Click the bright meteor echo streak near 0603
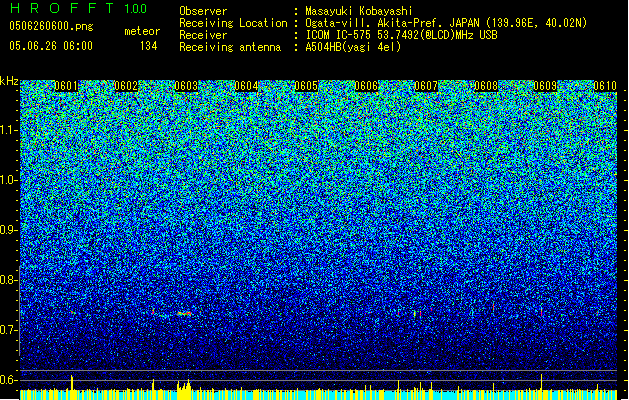Viewport: 629px width, 400px height. click(185, 313)
